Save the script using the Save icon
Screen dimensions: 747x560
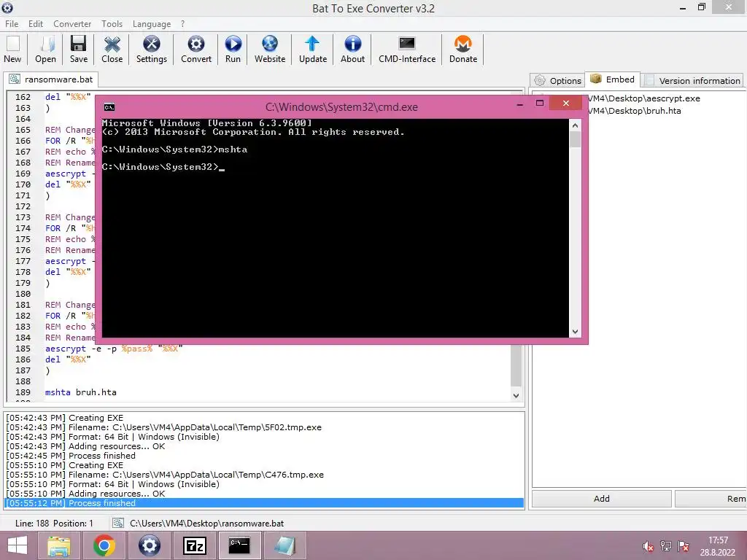[x=79, y=50]
